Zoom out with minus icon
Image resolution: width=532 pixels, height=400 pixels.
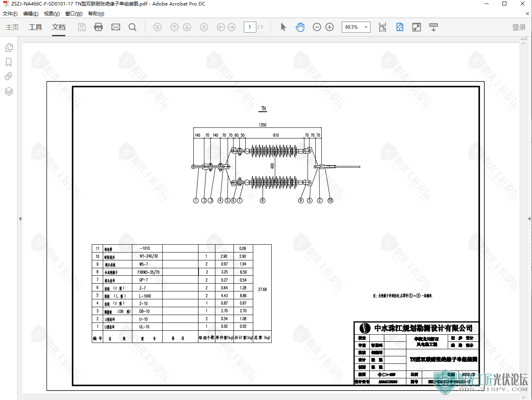(317, 27)
